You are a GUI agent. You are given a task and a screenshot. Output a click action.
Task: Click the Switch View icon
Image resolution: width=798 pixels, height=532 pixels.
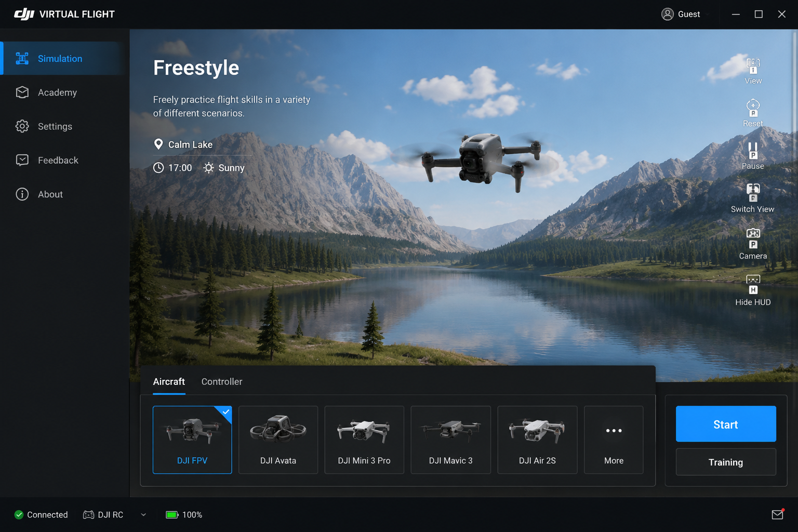coord(753,193)
